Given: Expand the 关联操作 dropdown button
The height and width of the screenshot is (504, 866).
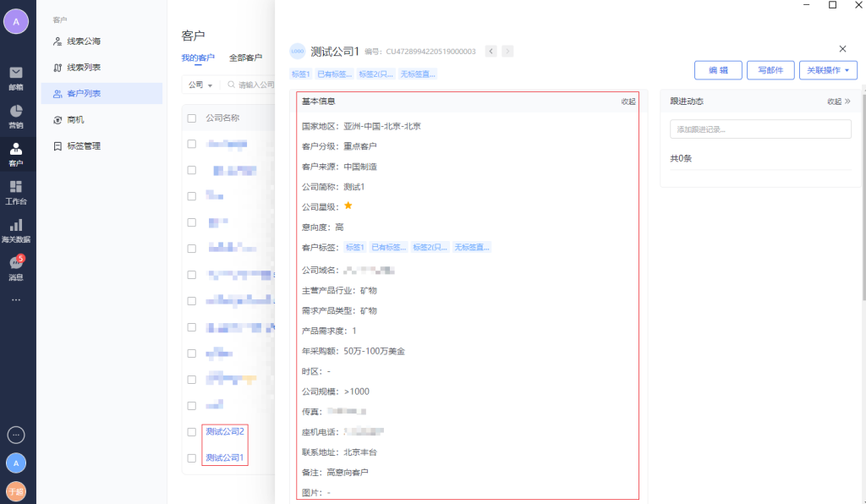Looking at the screenshot, I should (x=828, y=70).
